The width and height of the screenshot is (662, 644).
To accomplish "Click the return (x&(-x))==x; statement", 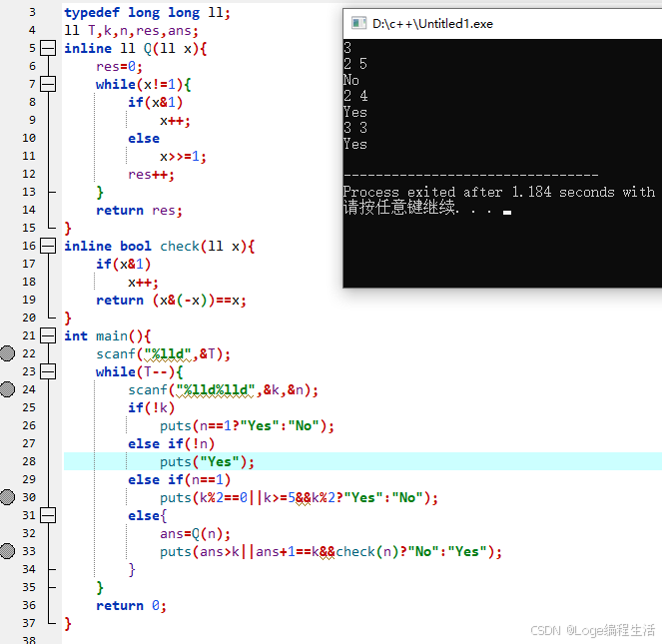I will [x=171, y=301].
